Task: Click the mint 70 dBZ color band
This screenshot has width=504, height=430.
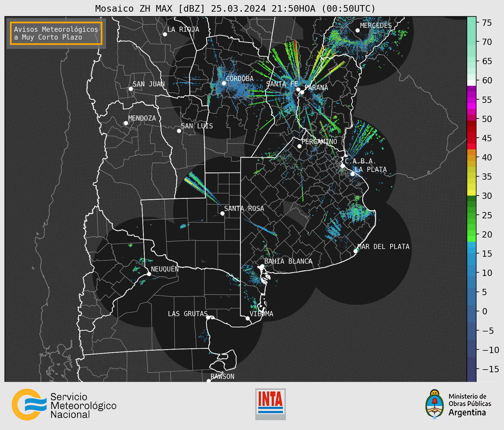Action: 471,42
